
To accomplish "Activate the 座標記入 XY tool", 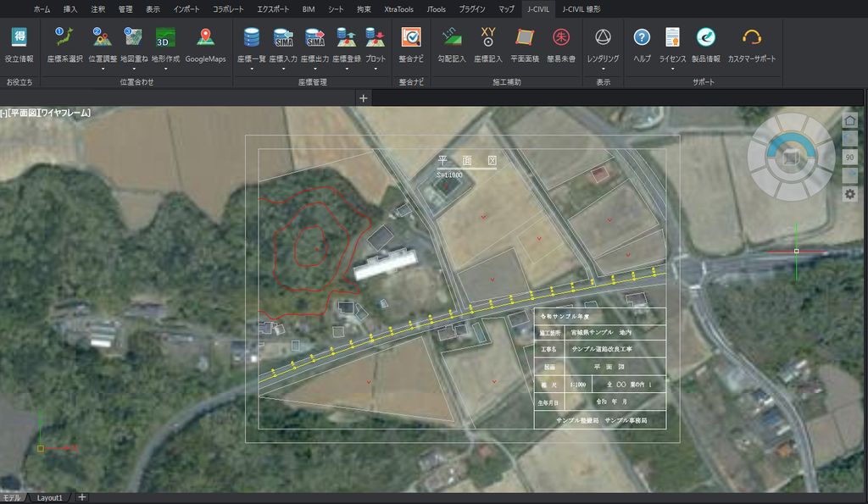I will coord(487,44).
